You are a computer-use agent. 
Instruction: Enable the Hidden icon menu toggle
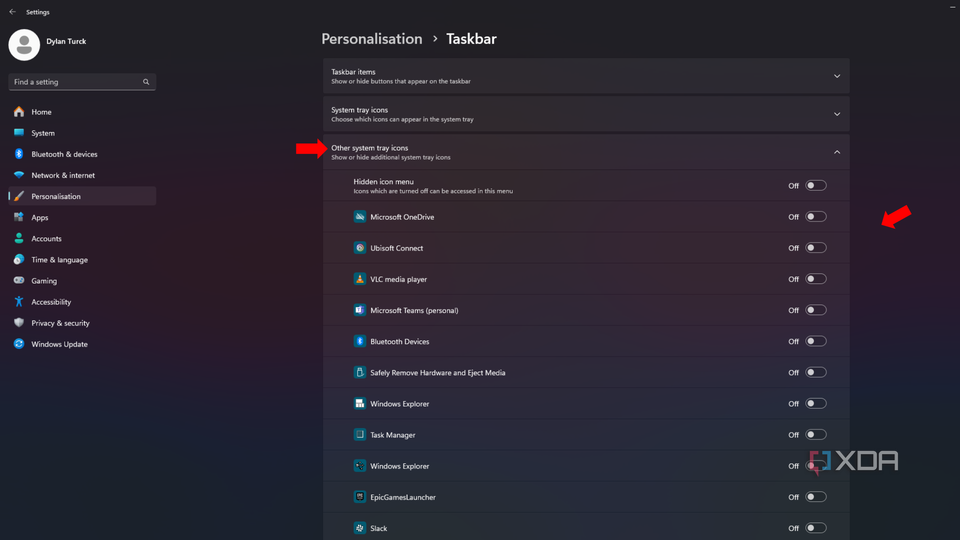(816, 185)
